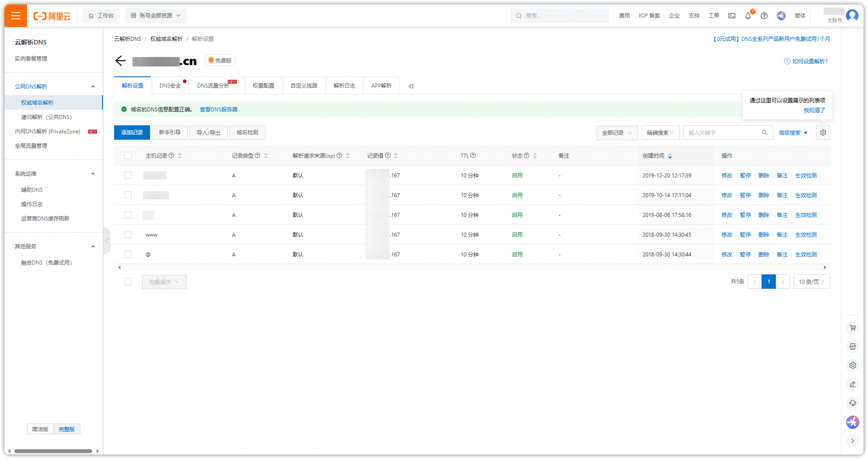868x459 pixels.
Task: Check the box for the www record
Action: 128,234
